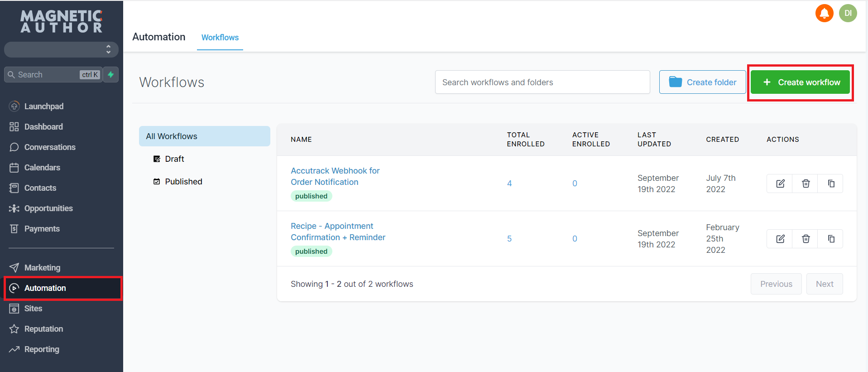This screenshot has width=868, height=372.
Task: Edit the Accutrack Webhook workflow
Action: 780,184
